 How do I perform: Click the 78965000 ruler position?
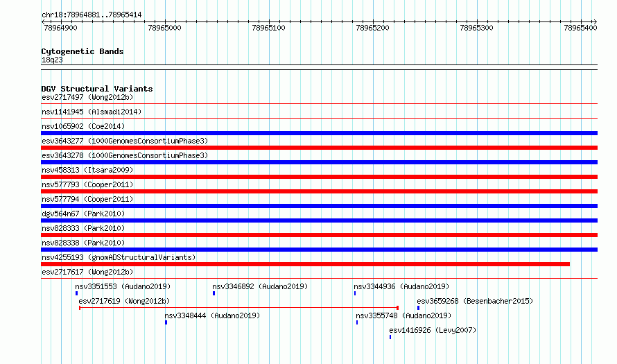tap(164, 28)
